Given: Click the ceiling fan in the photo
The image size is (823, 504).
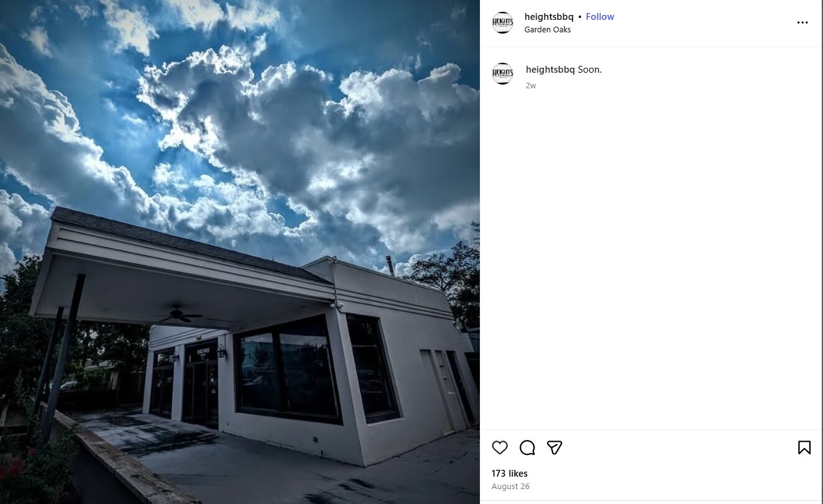Looking at the screenshot, I should click(178, 314).
